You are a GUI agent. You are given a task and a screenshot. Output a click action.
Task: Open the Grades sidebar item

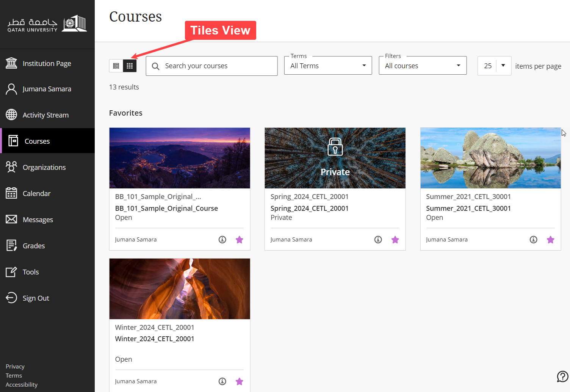coord(34,246)
